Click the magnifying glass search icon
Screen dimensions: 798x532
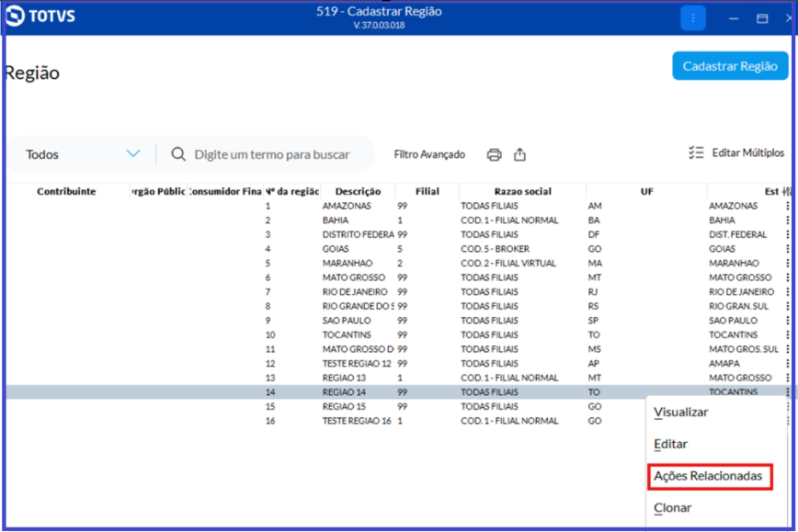[178, 154]
